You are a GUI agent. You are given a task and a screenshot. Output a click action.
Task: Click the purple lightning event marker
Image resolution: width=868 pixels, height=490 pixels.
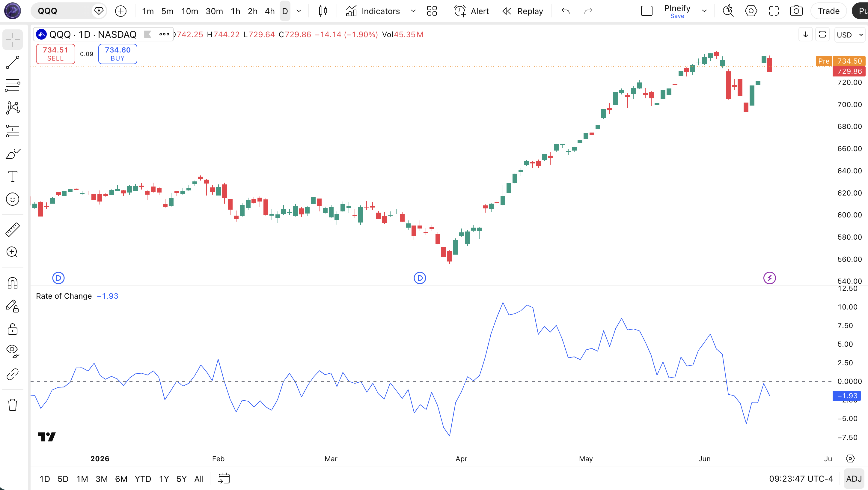(770, 278)
